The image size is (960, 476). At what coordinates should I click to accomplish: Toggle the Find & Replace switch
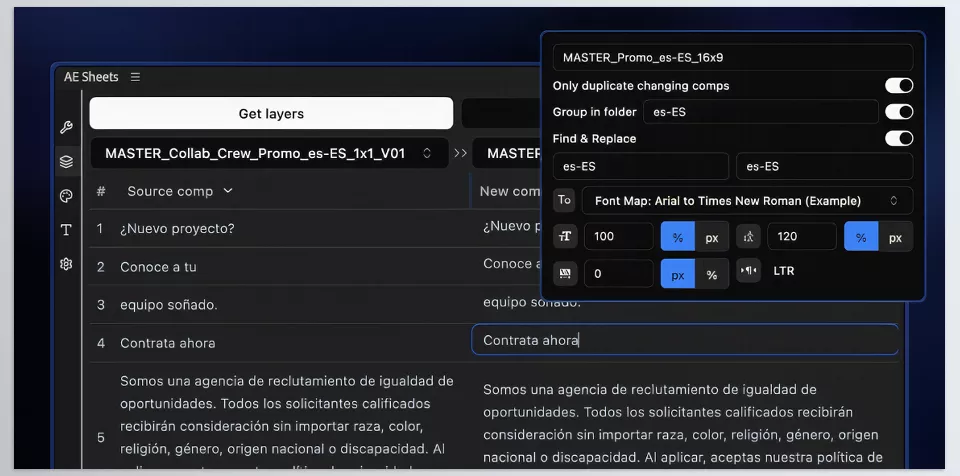click(x=899, y=138)
